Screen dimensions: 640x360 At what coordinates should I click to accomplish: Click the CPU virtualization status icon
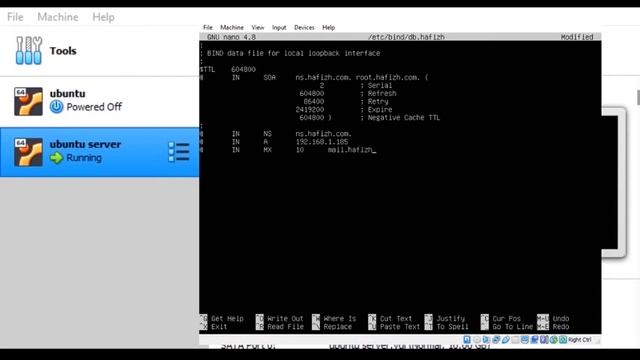pyautogui.click(x=544, y=340)
